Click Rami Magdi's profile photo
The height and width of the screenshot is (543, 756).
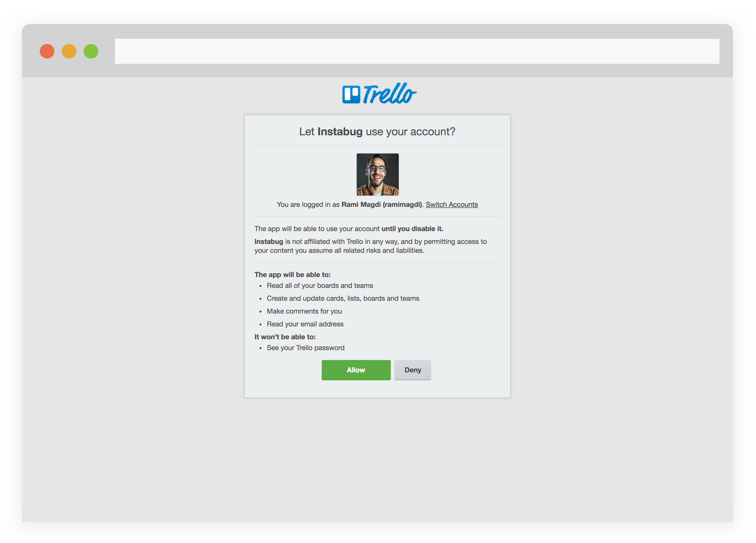[x=377, y=174]
